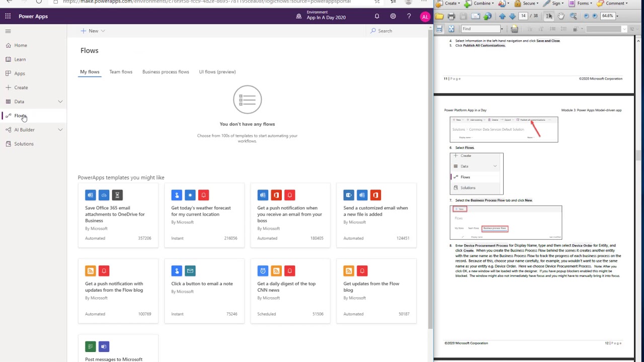This screenshot has height=362, width=644.
Task: Go to previous PDF page with up arrow
Action: click(502, 16)
